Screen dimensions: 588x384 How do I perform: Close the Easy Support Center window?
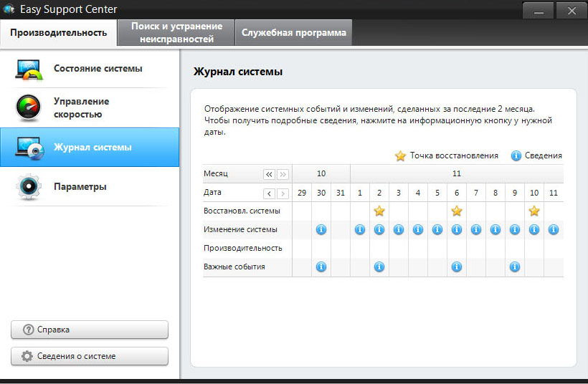point(571,10)
